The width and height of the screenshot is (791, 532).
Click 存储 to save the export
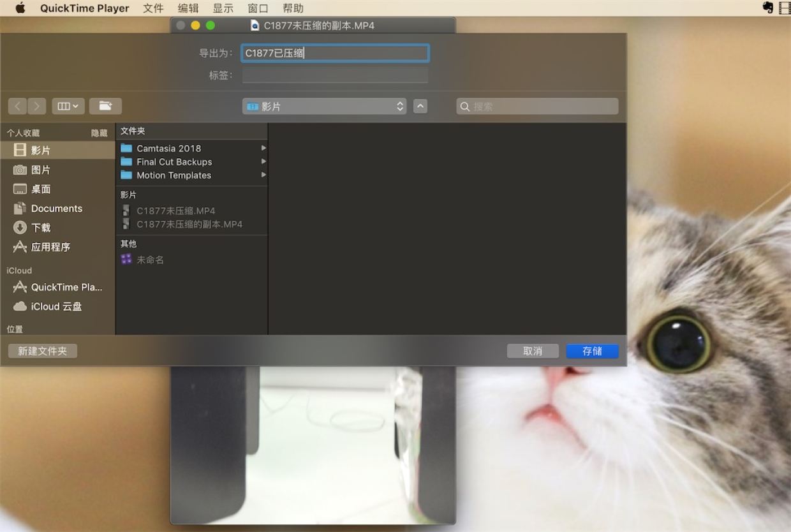(592, 351)
